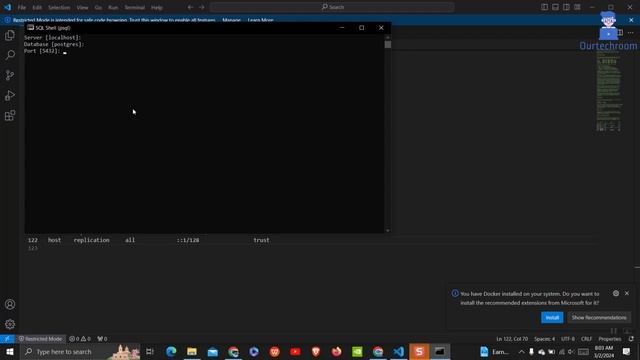Open Windows Start menu
Screen dimensions: 640x360
[x=9, y=351]
